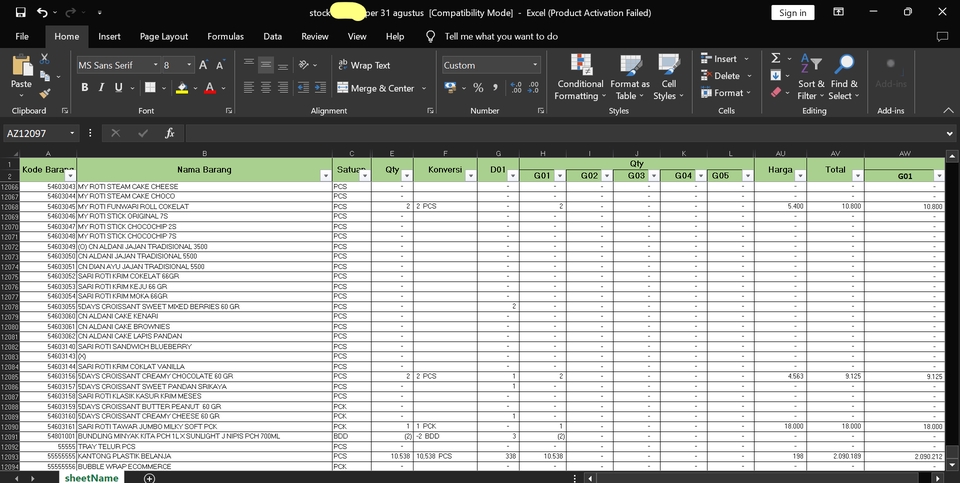Click the Format Painter brush icon
The width and height of the screenshot is (960, 483).
pyautogui.click(x=45, y=93)
